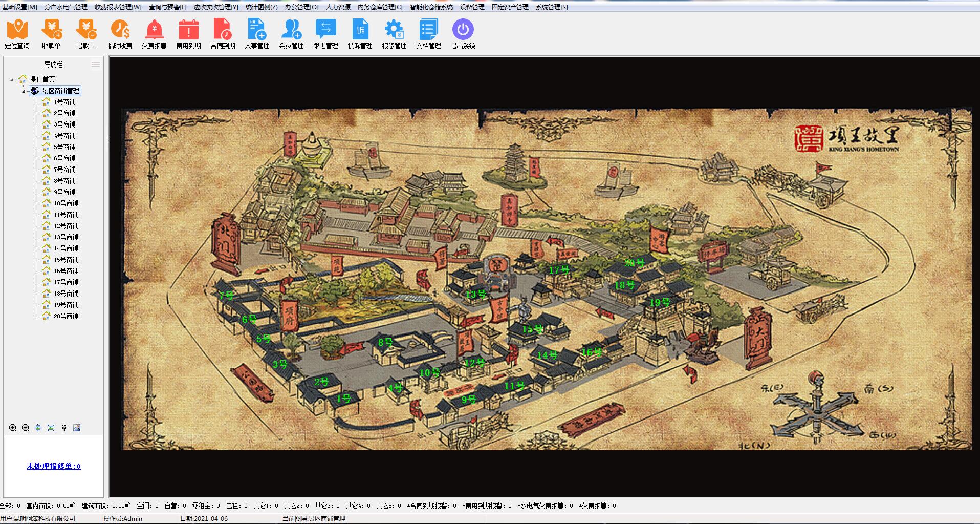Click the 未处理报修单:0 link
Screen dimensions: 980x524
pyautogui.click(x=54, y=466)
